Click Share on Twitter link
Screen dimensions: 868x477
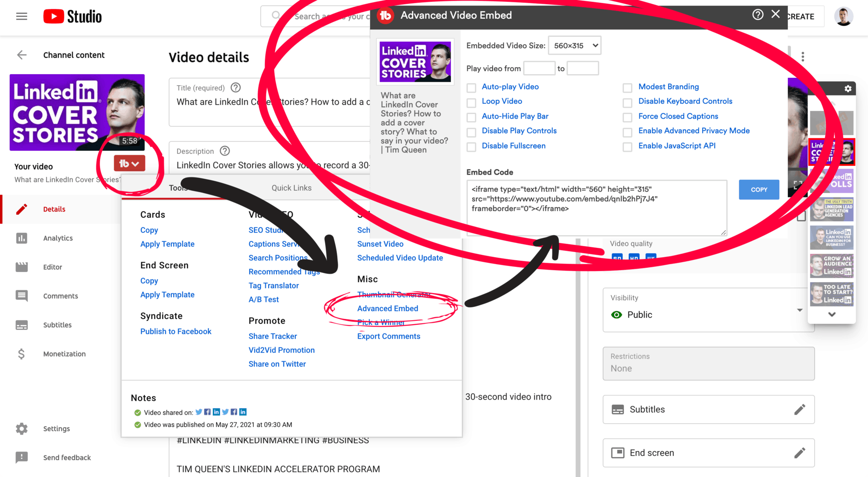tap(277, 364)
